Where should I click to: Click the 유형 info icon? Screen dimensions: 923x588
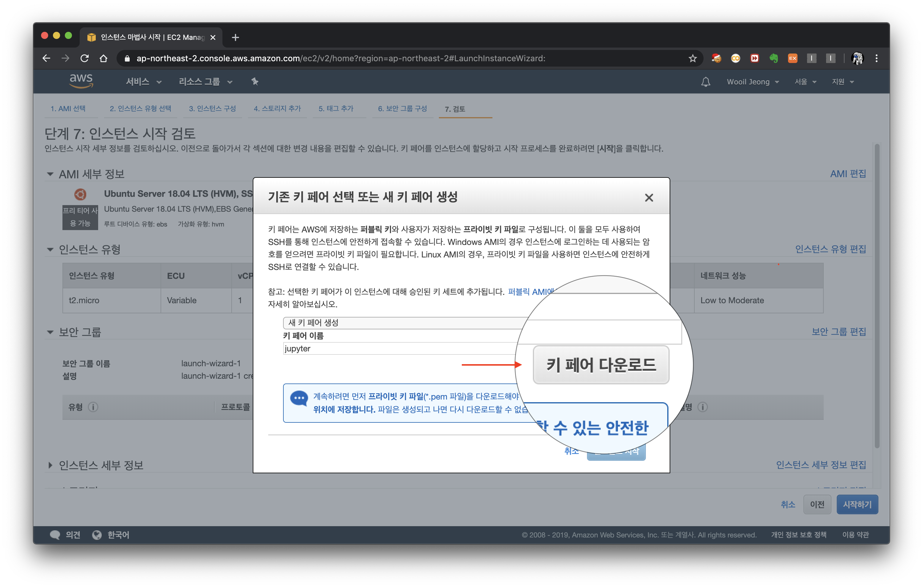[93, 407]
